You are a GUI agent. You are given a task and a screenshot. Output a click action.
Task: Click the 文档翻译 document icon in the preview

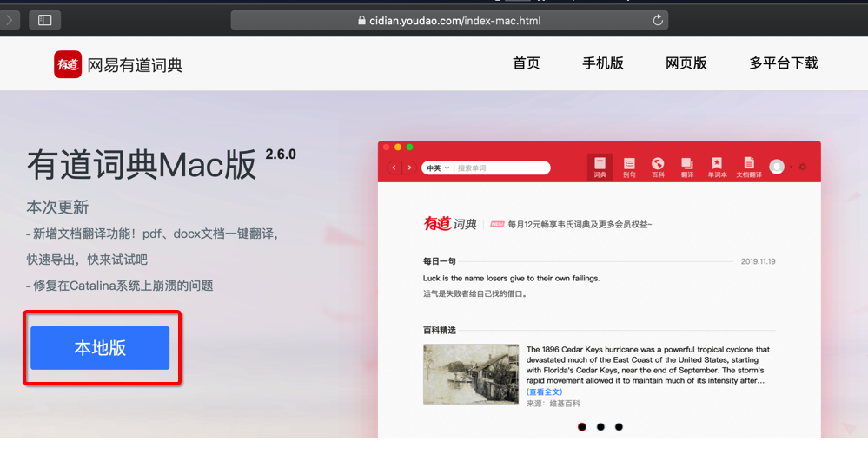tap(749, 167)
